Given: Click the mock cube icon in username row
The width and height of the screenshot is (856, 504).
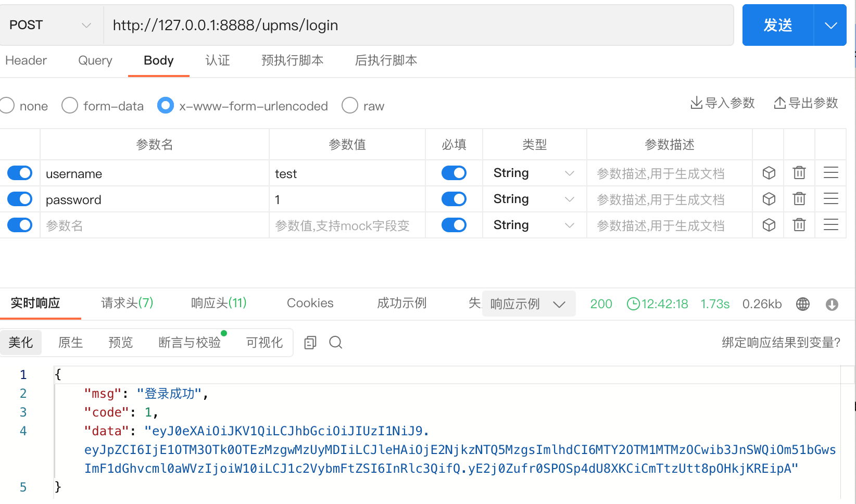Looking at the screenshot, I should (x=769, y=173).
